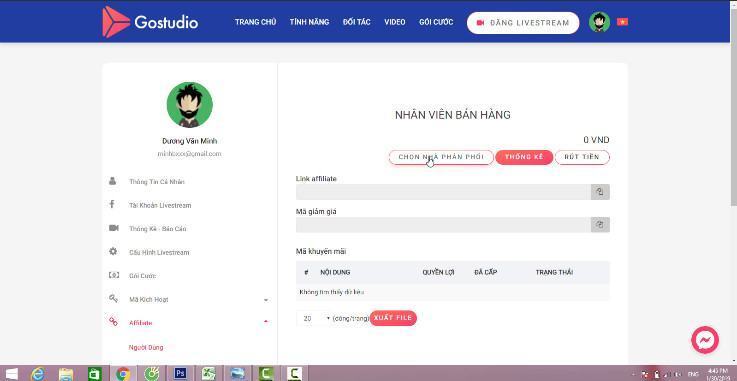Click the ĐÃ CẤP column header
The width and height of the screenshot is (737, 381).
[486, 272]
